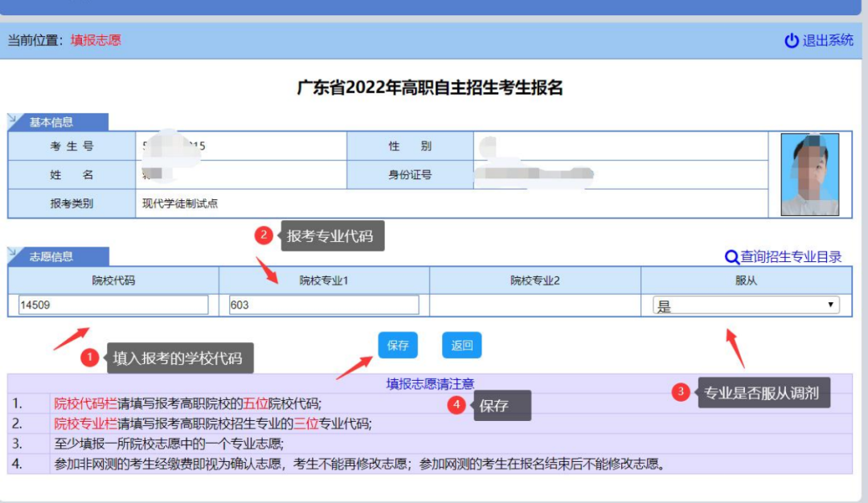Open the 查询招生专业目录 link text
The width and height of the screenshot is (868, 503).
tap(791, 257)
